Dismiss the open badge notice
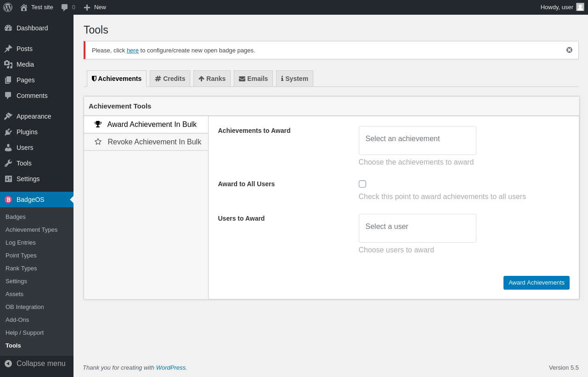Viewport: 588px width, 377px height. tap(569, 50)
